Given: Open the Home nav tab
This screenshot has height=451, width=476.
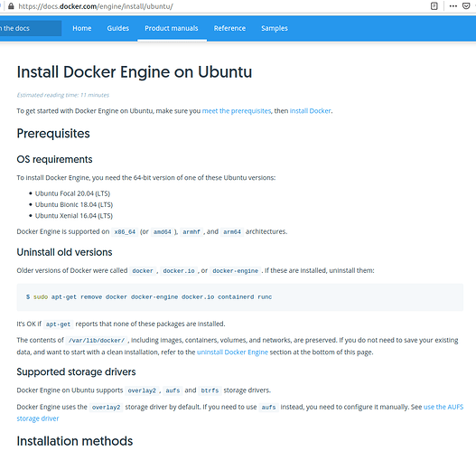Looking at the screenshot, I should (x=82, y=28).
